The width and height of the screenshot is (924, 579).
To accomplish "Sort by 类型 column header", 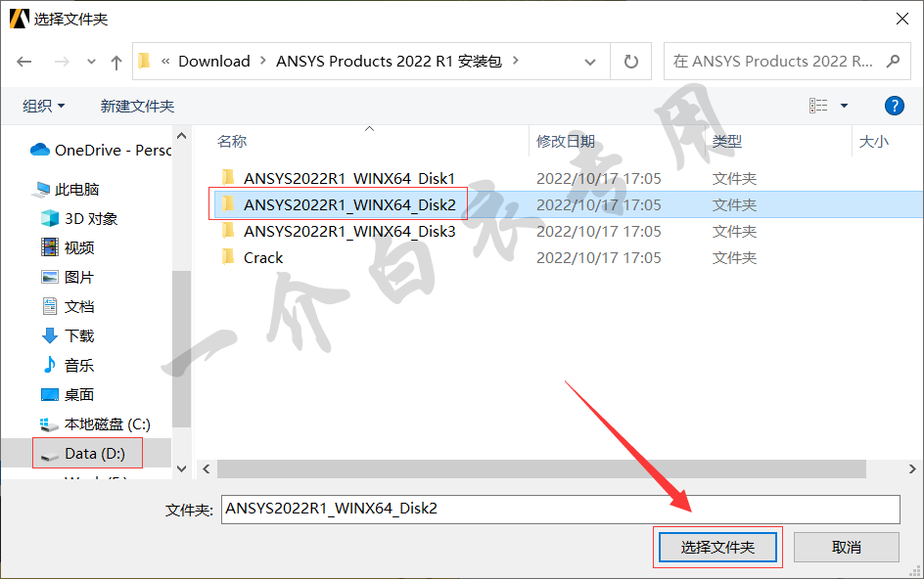I will (726, 142).
